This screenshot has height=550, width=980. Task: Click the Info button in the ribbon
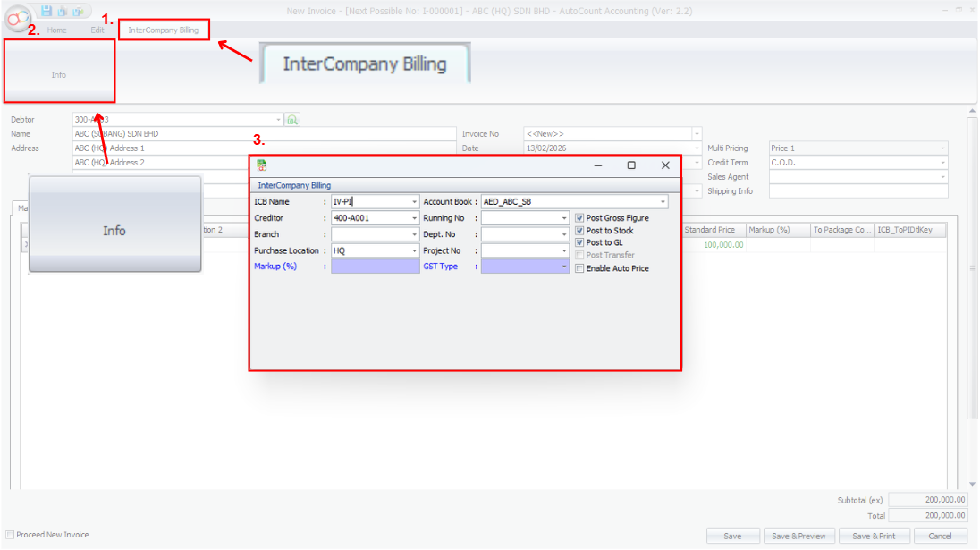[x=58, y=74]
